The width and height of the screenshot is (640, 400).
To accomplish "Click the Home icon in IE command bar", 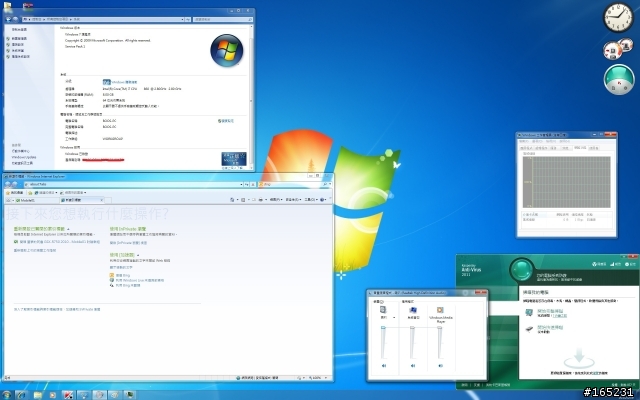I will coord(232,200).
